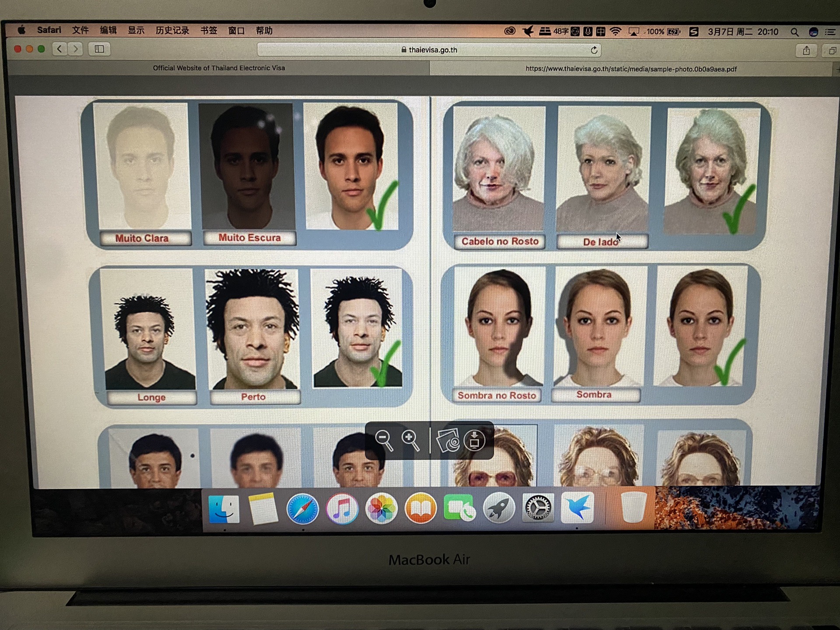Click the Longe sample photo
This screenshot has height=630, width=840.
pos(149,329)
